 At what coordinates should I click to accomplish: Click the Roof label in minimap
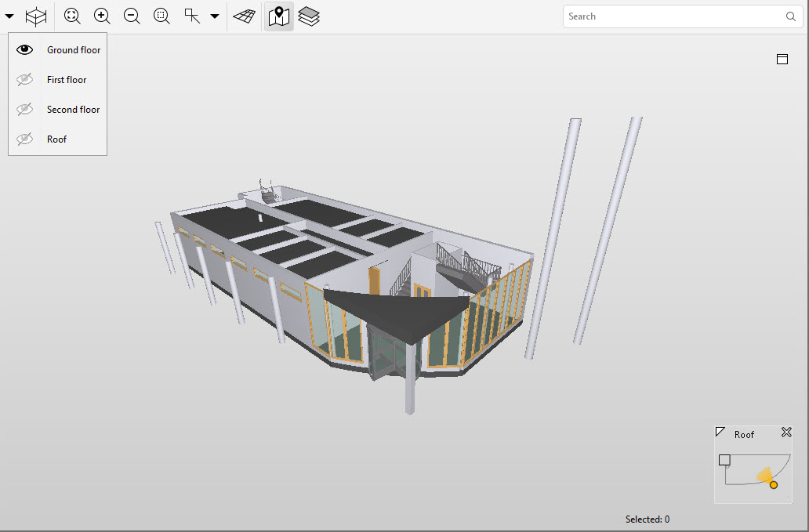click(x=744, y=435)
